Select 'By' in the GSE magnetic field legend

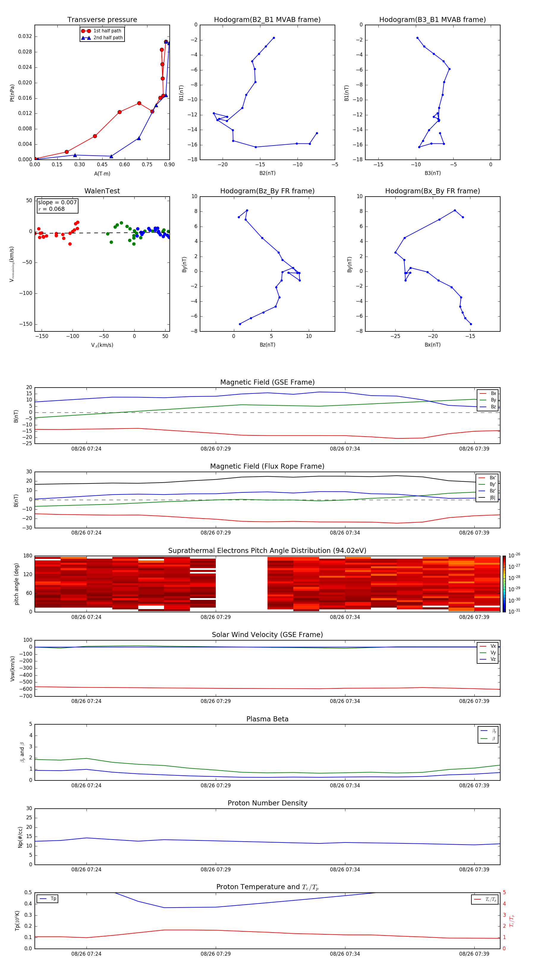(x=488, y=400)
